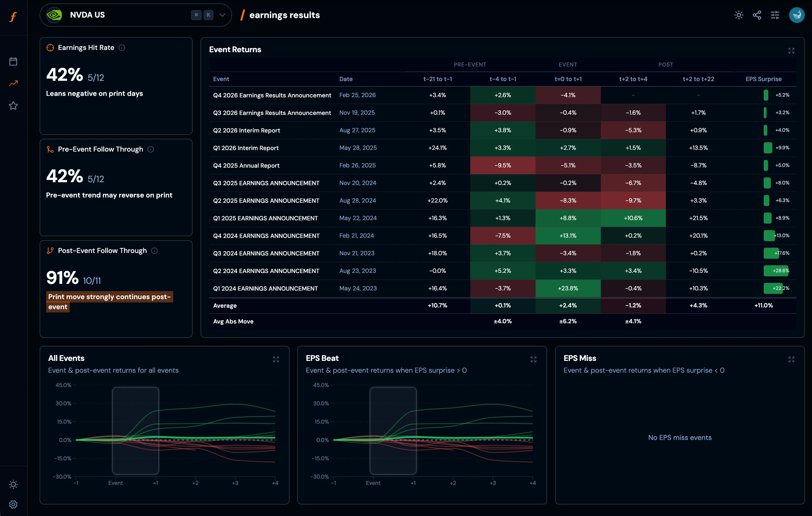
Task: Toggle brightness with the bottom sidebar sun icon
Action: tap(13, 484)
